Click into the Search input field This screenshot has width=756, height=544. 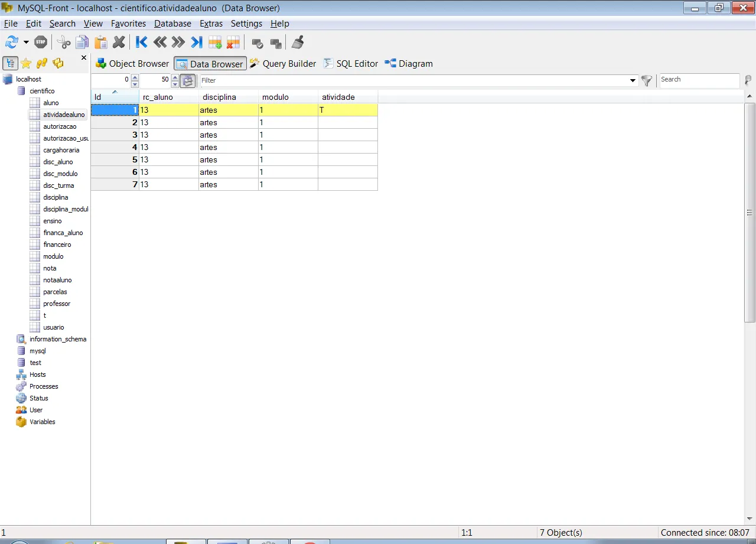[x=698, y=80]
